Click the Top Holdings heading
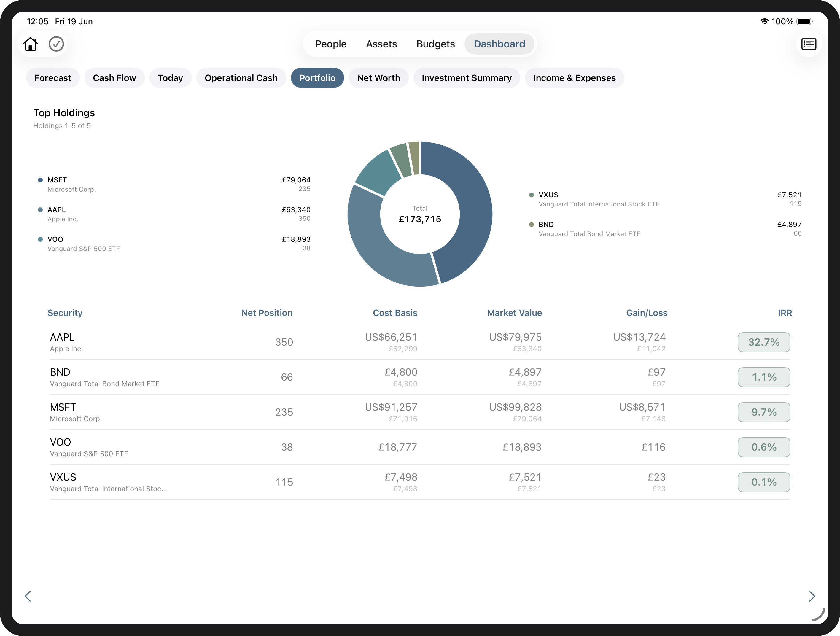The height and width of the screenshot is (636, 840). point(64,113)
